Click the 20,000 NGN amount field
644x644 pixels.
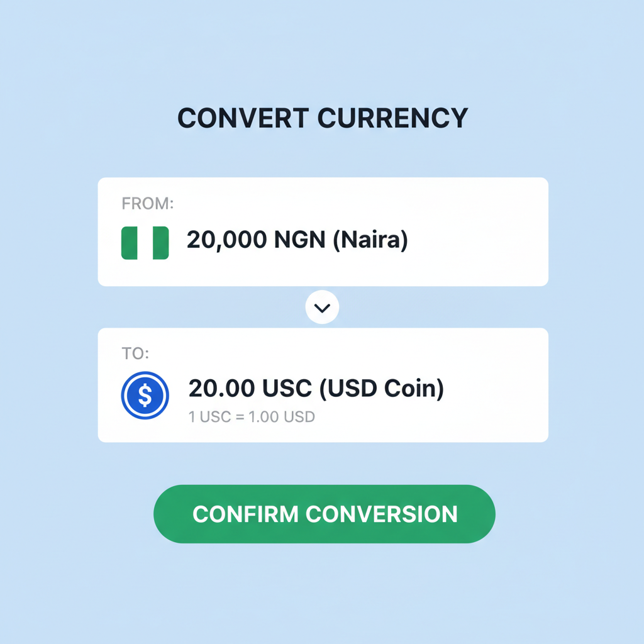[297, 240]
